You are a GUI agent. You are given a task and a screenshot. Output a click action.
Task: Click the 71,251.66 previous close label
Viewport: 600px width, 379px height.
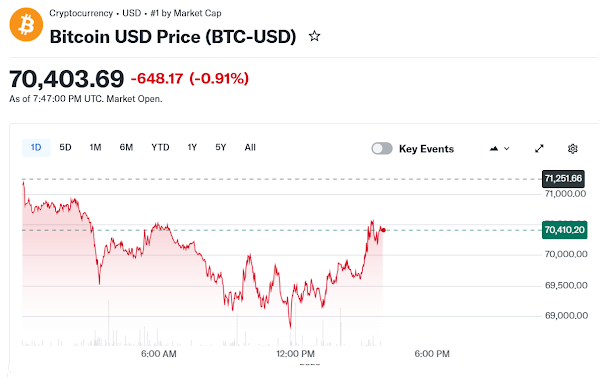563,179
